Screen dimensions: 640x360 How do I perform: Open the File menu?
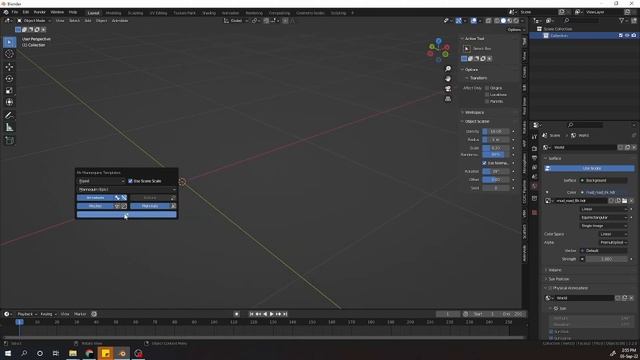click(15, 12)
